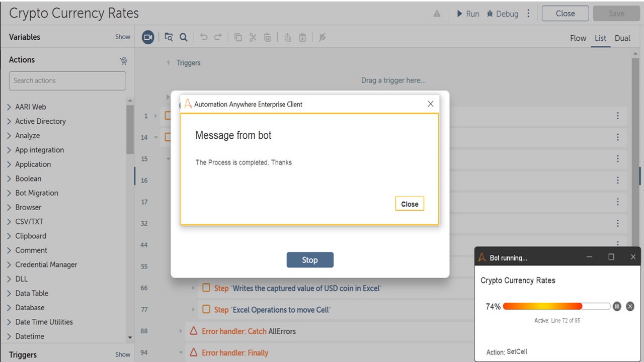
Task: Expand the Analyze action package
Action: point(9,136)
